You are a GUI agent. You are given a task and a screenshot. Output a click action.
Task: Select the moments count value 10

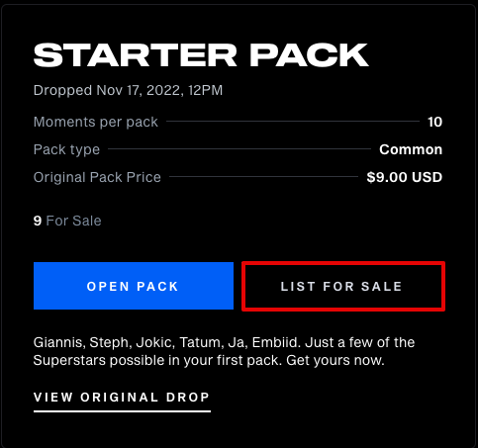pyautogui.click(x=434, y=122)
